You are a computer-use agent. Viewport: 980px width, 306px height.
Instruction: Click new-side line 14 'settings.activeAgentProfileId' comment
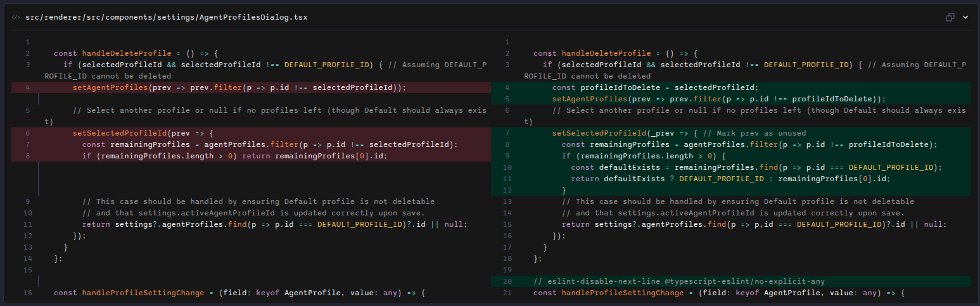point(730,213)
